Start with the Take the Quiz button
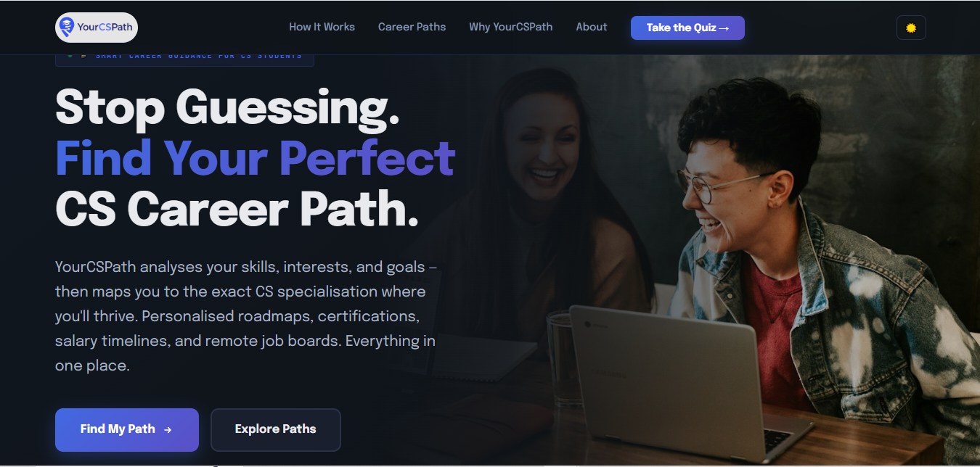This screenshot has width=980, height=467. (x=687, y=28)
